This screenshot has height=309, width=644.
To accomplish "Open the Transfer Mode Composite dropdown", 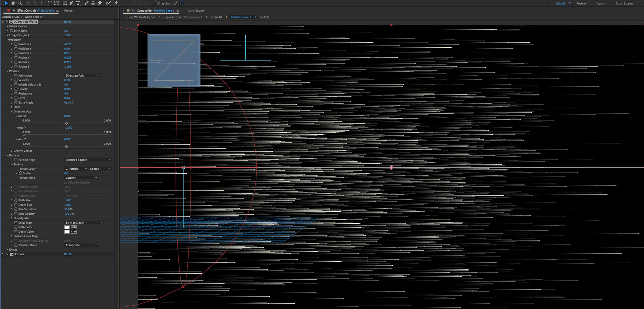I will click(x=81, y=245).
